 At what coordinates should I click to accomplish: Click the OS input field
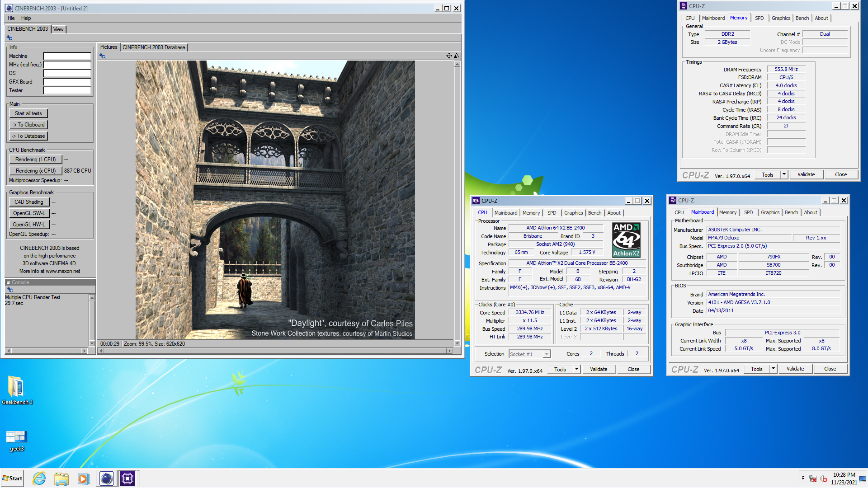point(67,73)
